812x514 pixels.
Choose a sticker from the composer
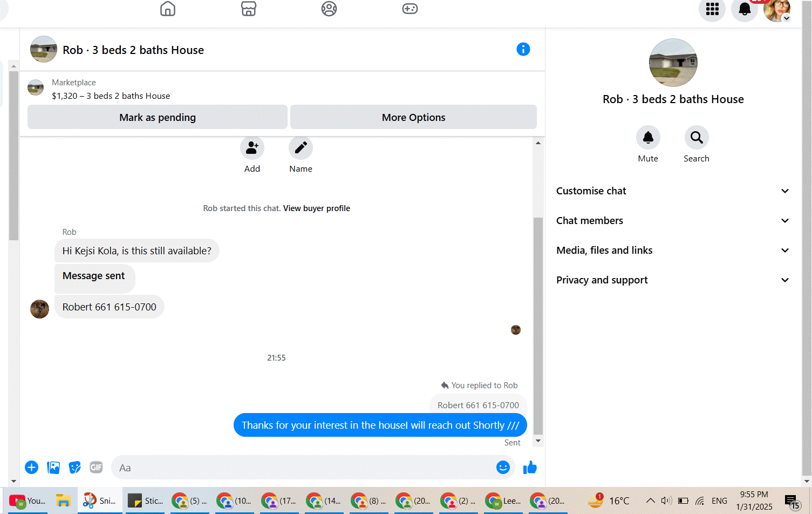[x=75, y=468]
